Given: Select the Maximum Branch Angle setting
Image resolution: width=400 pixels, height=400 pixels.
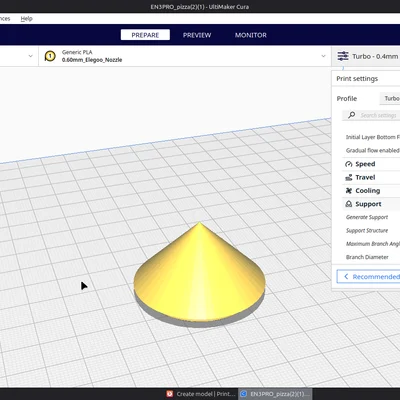Looking at the screenshot, I should point(373,244).
